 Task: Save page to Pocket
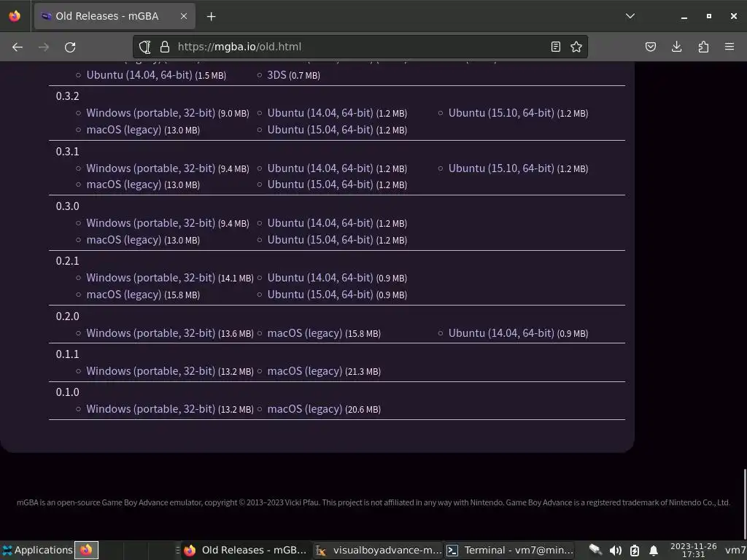coord(650,47)
